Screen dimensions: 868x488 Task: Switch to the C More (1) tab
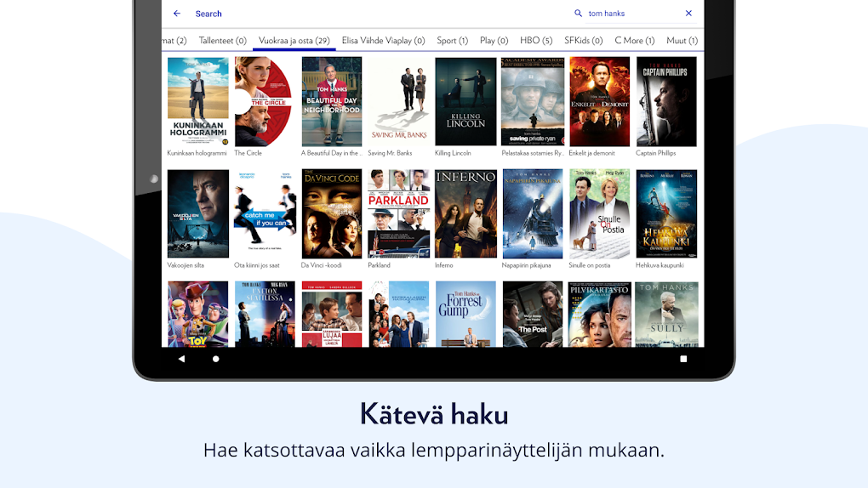click(634, 41)
